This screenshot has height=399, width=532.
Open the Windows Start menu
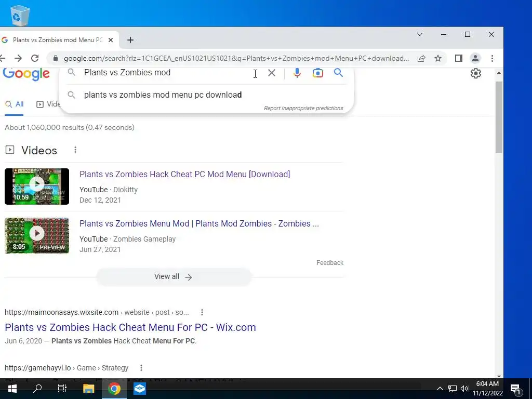(x=12, y=388)
